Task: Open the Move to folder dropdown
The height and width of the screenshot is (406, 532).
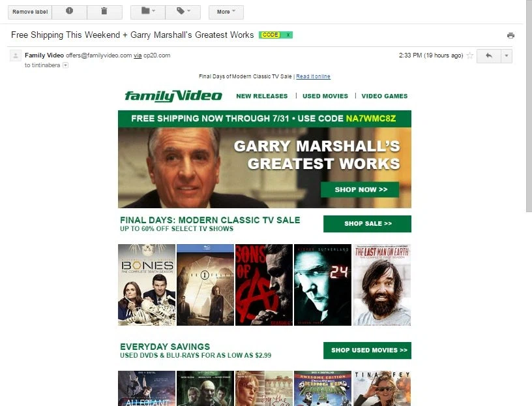Action: point(148,11)
